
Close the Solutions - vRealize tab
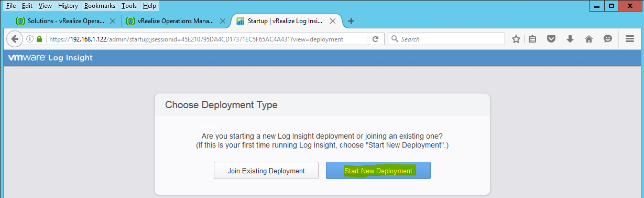click(112, 21)
